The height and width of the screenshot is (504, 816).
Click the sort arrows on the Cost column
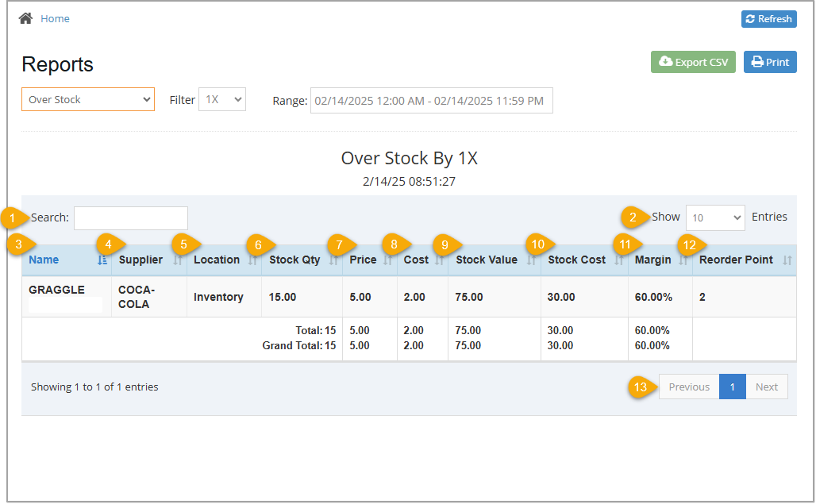click(x=441, y=260)
